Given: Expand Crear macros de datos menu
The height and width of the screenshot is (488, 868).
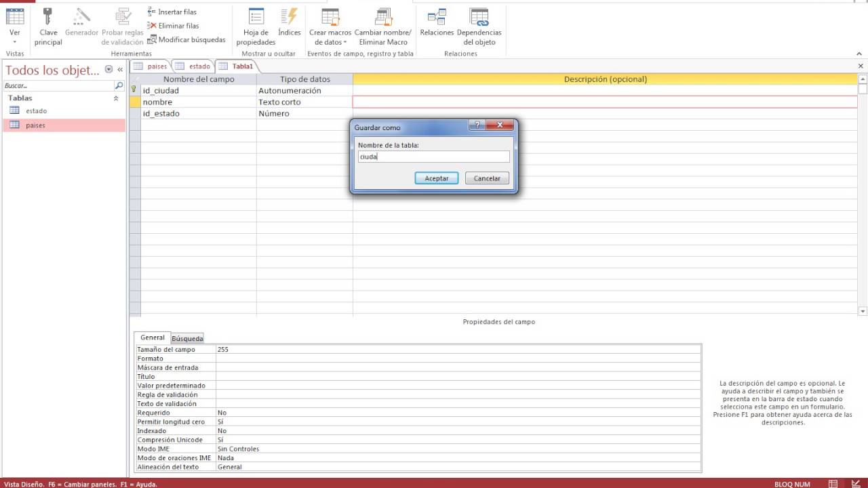Looking at the screenshot, I should coord(330,26).
